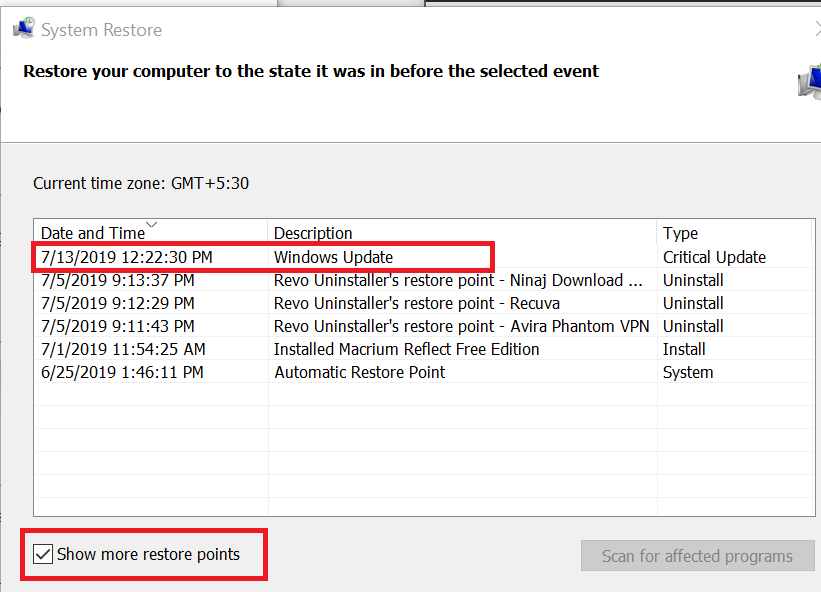This screenshot has width=821, height=592.
Task: Select the Ninaj Download restore point row
Action: tap(423, 280)
